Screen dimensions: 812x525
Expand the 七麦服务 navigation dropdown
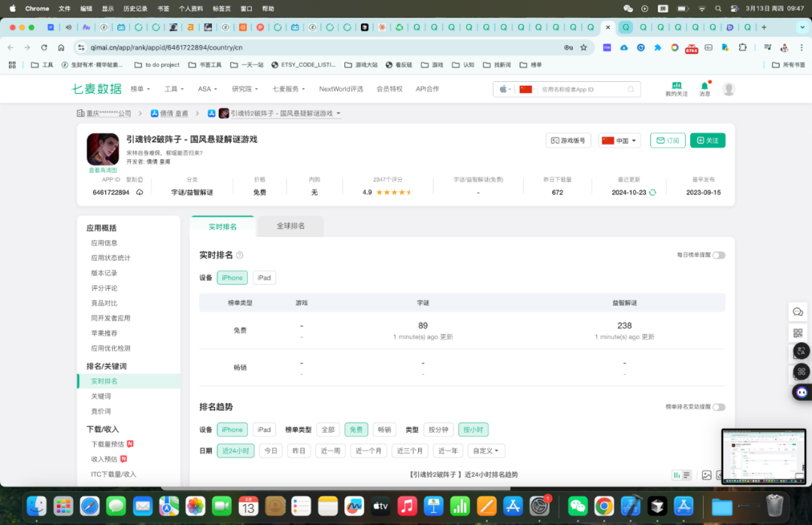[289, 89]
